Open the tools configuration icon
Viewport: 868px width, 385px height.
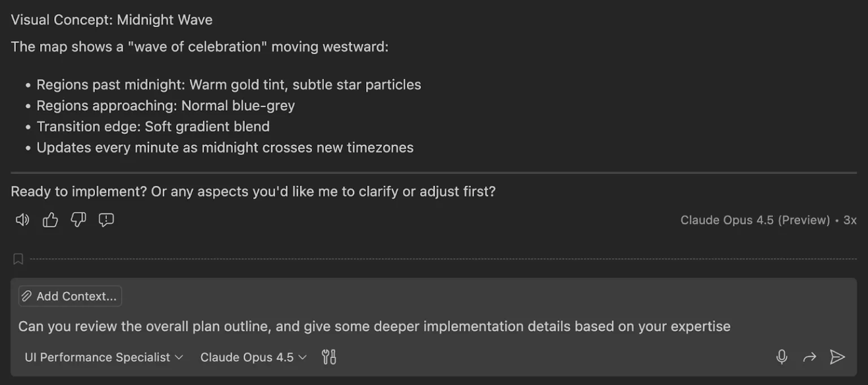(x=329, y=357)
